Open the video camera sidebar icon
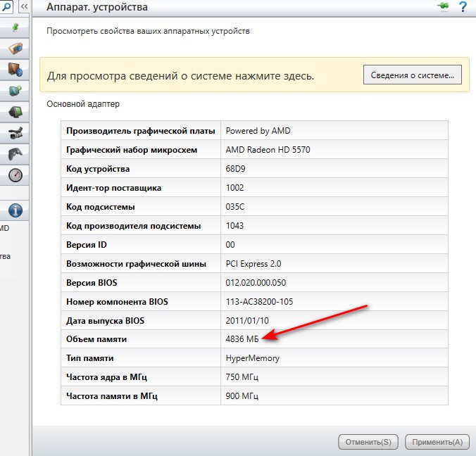The image size is (476, 456). (x=15, y=133)
